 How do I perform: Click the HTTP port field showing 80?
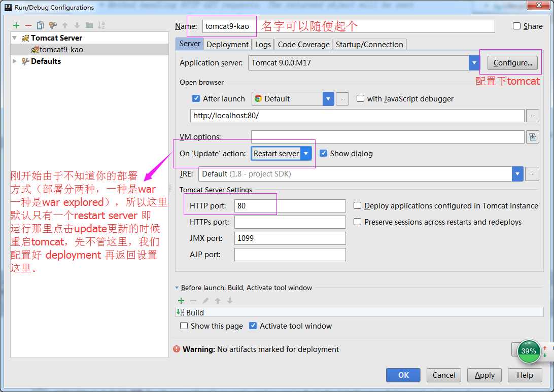pyautogui.click(x=290, y=205)
